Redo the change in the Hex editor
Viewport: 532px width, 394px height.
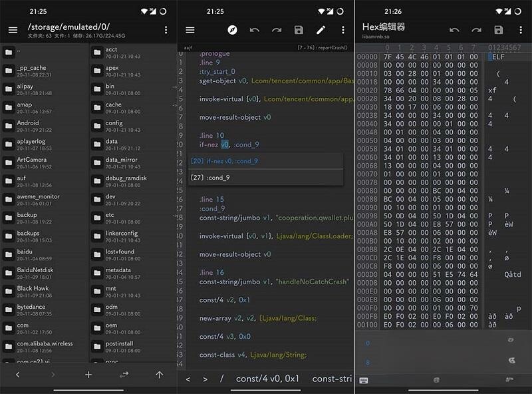tap(476, 30)
